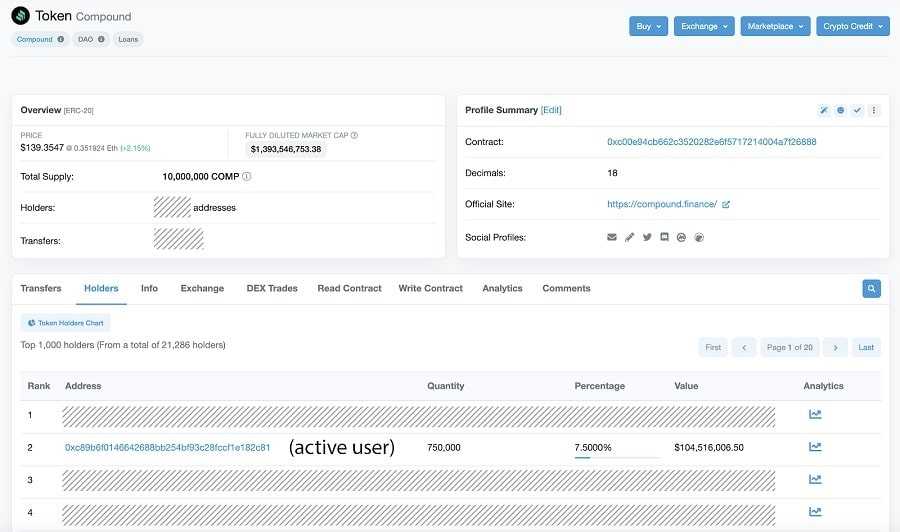
Task: Click the Compound token logo
Action: point(20,16)
